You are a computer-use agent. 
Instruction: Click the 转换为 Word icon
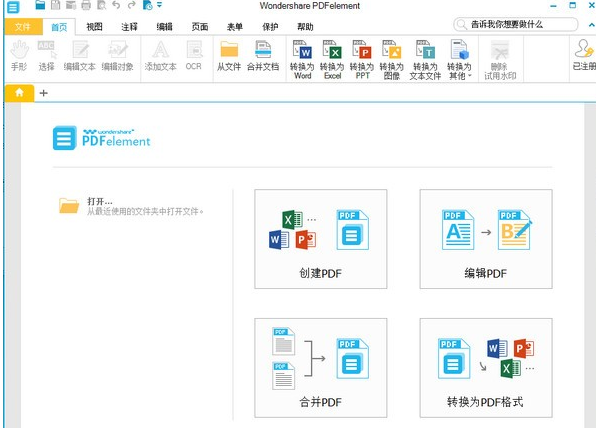pyautogui.click(x=302, y=59)
